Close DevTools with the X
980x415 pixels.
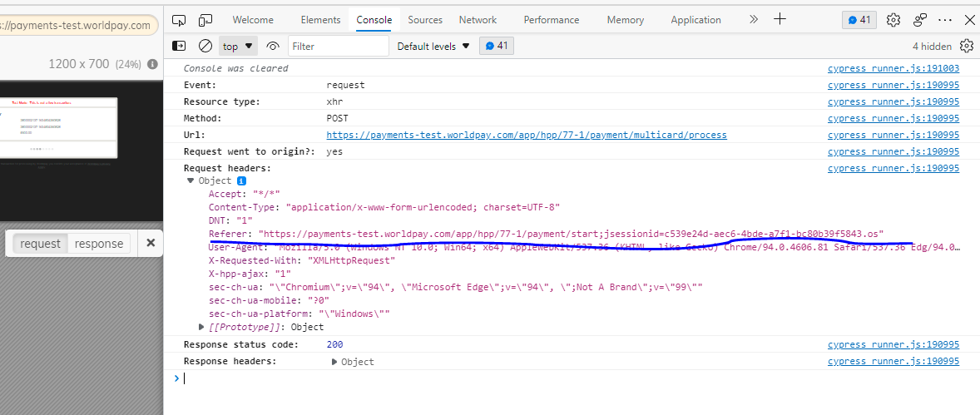[x=969, y=20]
